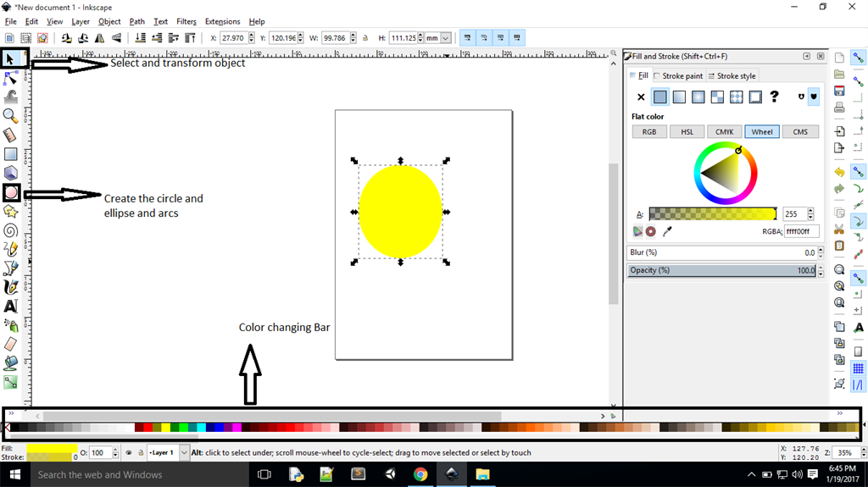
Task: Select the Zoom magnifier tool
Action: pos(10,115)
